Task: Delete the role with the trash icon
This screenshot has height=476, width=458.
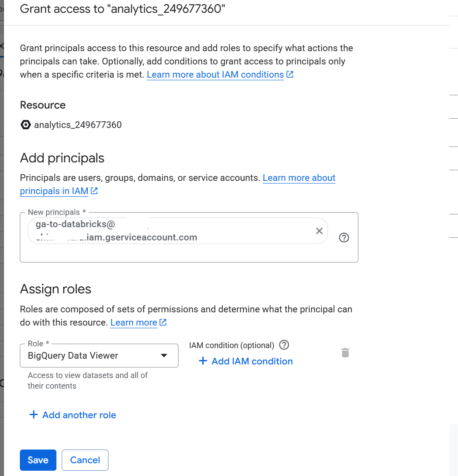Action: tap(346, 353)
